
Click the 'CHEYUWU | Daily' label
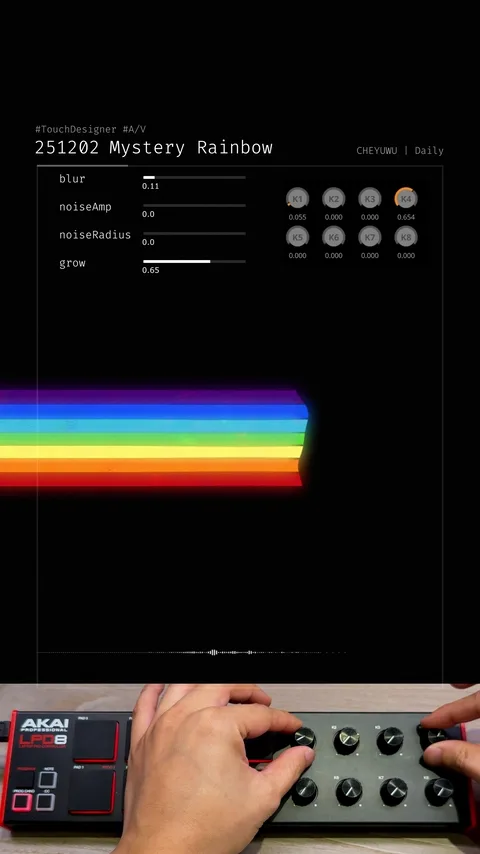[400, 151]
